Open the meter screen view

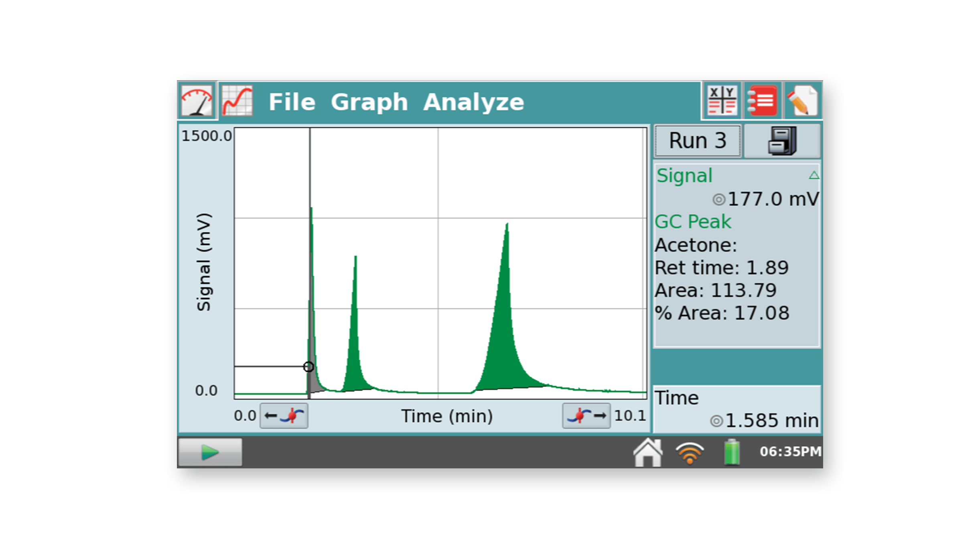tap(197, 101)
